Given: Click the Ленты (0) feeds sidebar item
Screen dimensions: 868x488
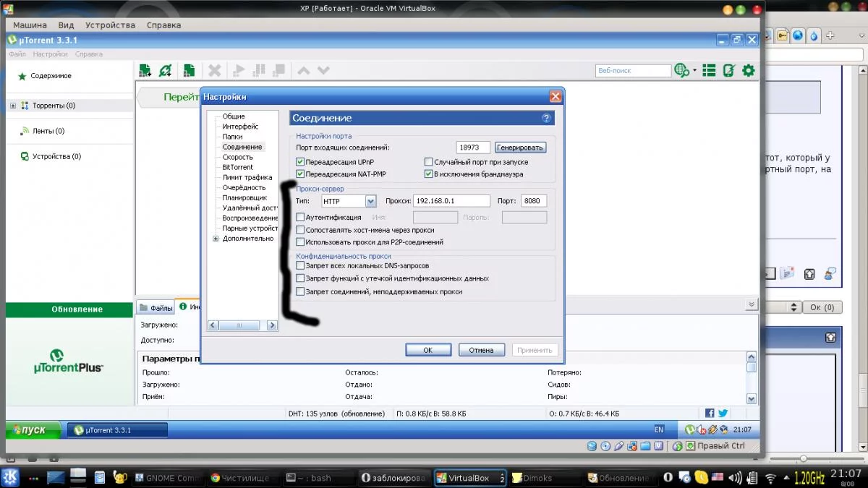Looking at the screenshot, I should point(42,131).
